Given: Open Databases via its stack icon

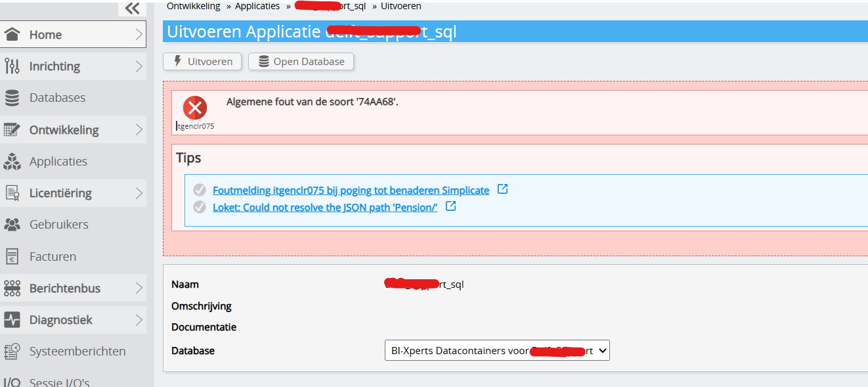Looking at the screenshot, I should (12, 98).
